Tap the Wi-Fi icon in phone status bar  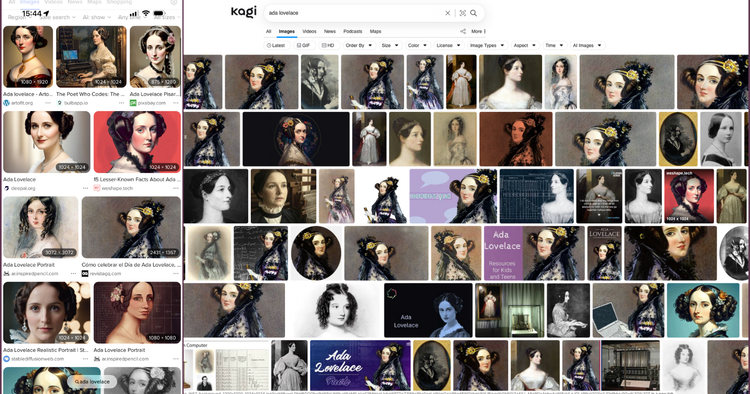146,13
